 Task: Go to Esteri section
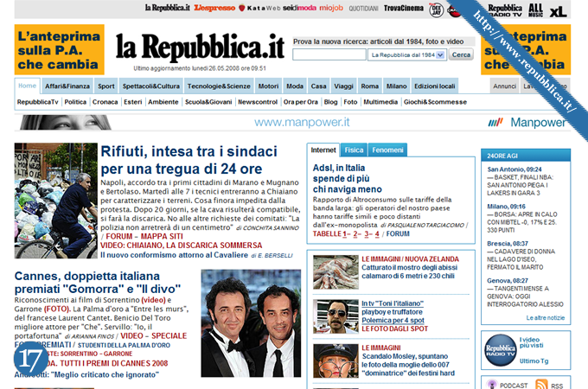click(133, 102)
